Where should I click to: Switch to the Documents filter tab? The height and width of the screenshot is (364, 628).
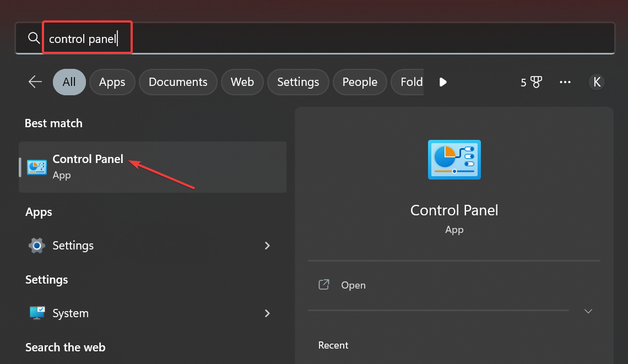(178, 82)
